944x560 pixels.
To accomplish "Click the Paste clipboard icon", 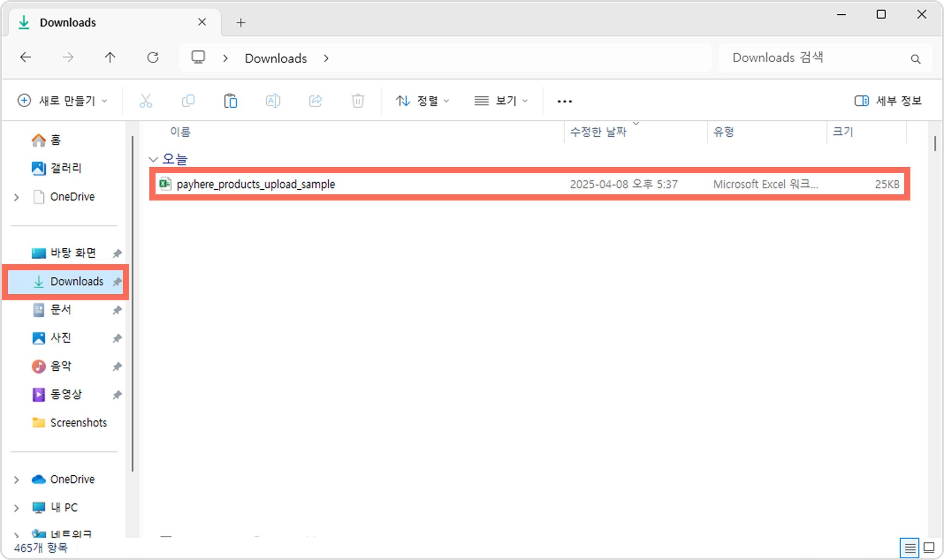I will pos(230,101).
